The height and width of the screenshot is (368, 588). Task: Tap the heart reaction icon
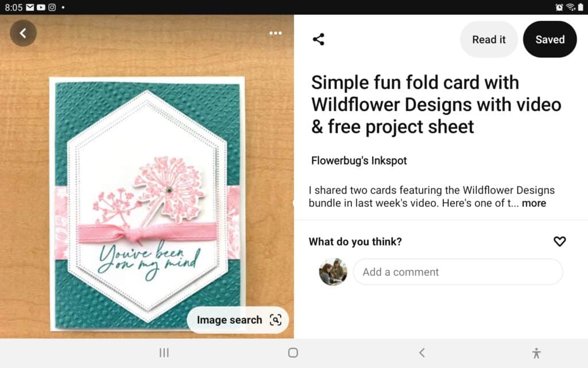click(x=559, y=241)
